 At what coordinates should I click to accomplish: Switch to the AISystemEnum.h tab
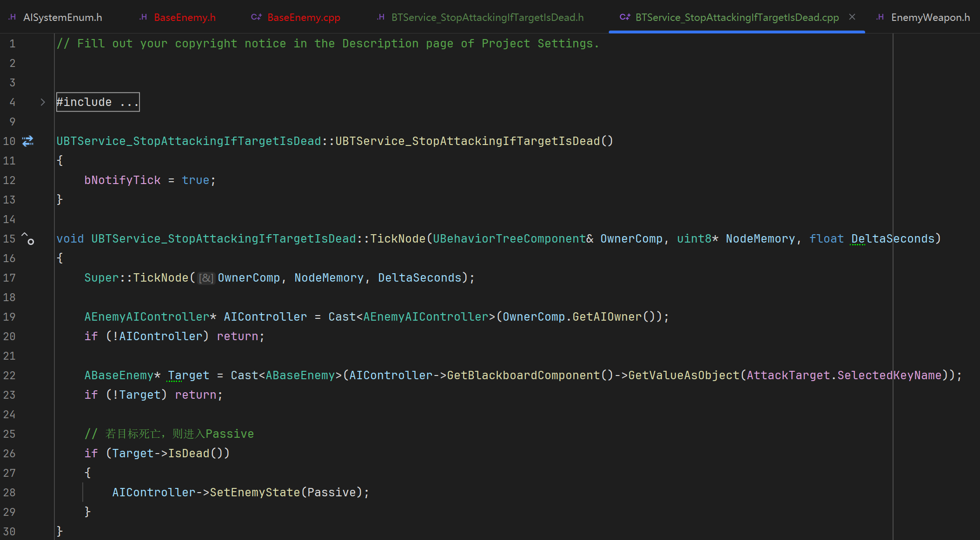click(x=62, y=18)
